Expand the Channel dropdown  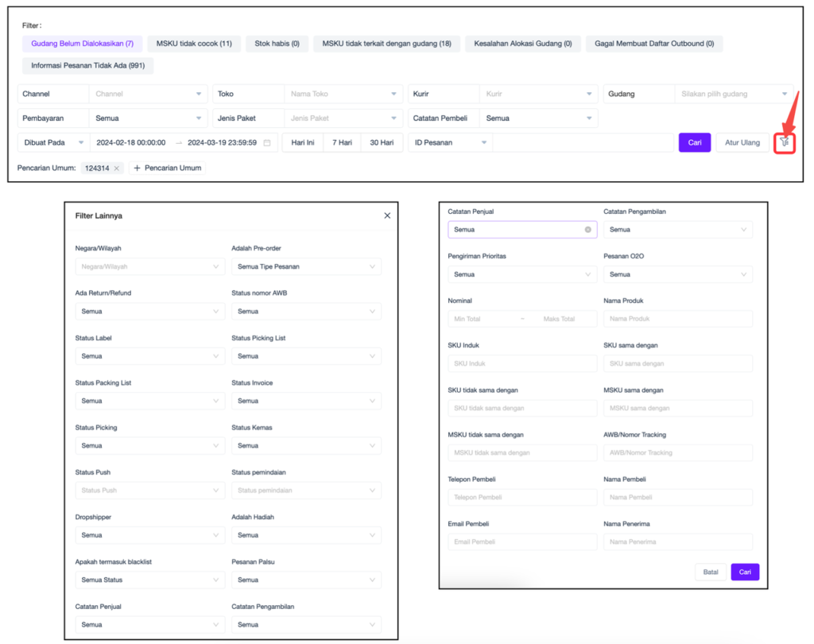pyautogui.click(x=148, y=94)
